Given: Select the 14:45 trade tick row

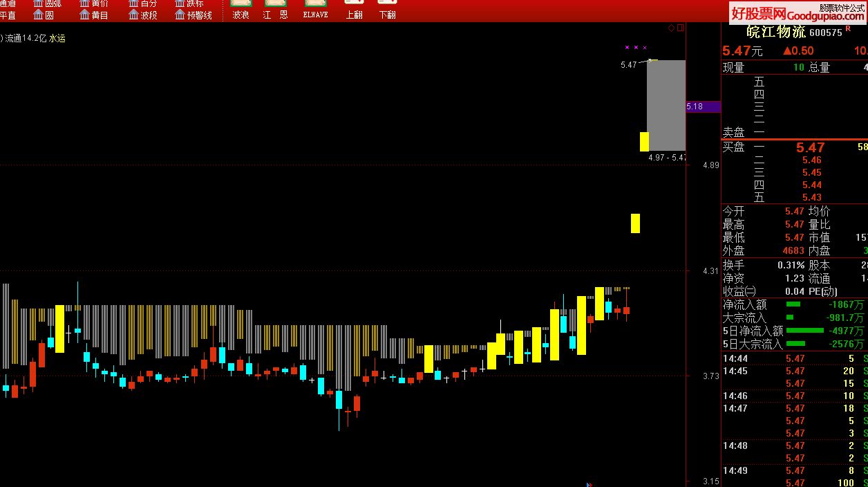Looking at the screenshot, I should [795, 371].
